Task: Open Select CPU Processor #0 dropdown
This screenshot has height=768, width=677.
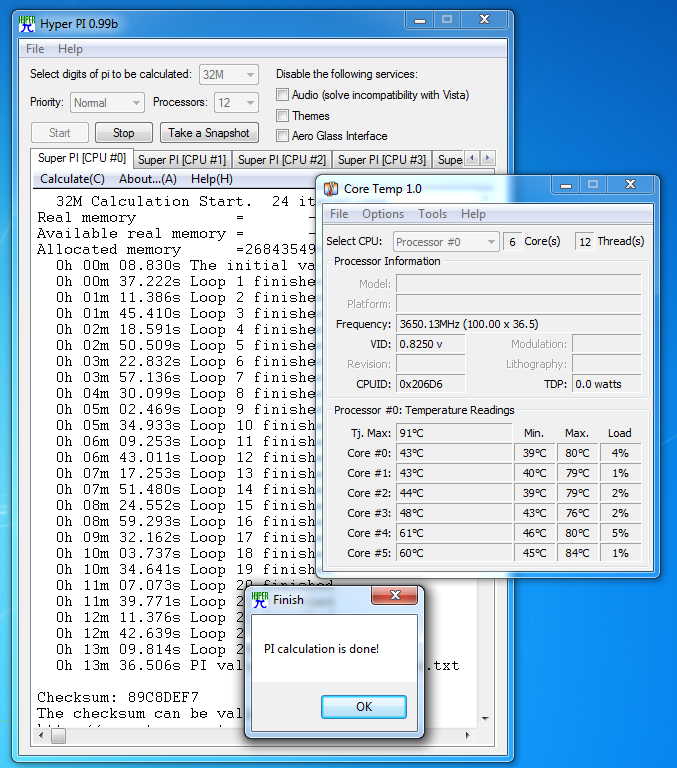Action: pos(446,242)
